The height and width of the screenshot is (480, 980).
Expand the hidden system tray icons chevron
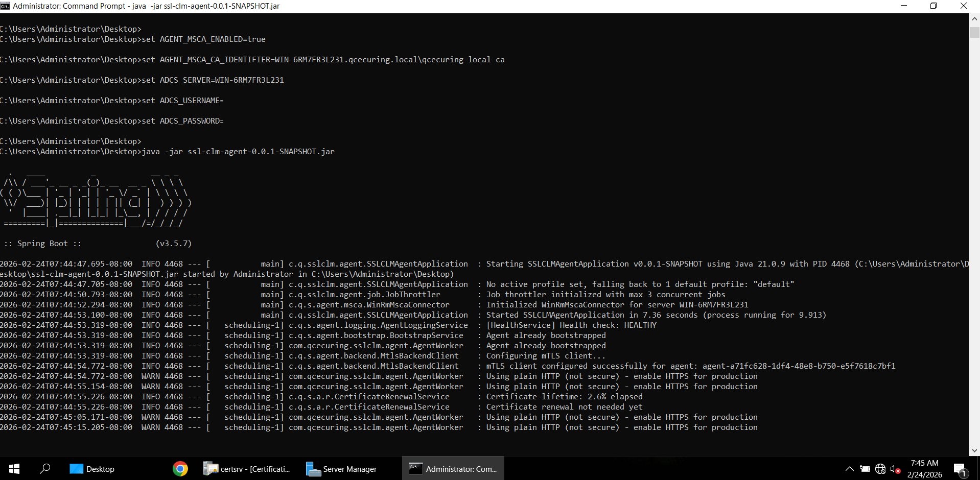(x=849, y=469)
